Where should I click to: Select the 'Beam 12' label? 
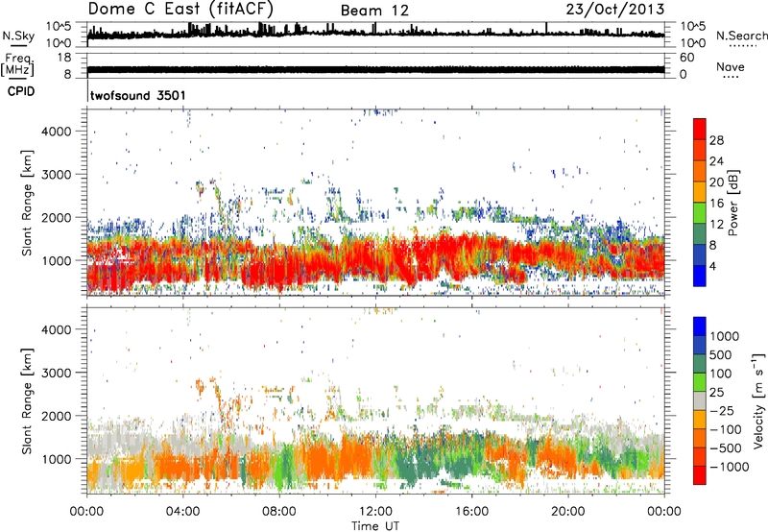[x=374, y=11]
